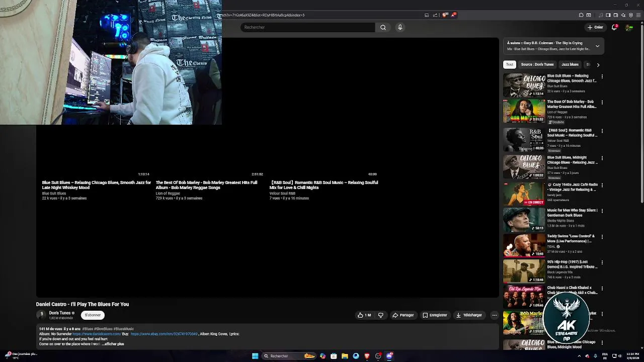Open Blue Suit Blues Relaxing Chicago thumbnail in sidebar

tap(524, 85)
